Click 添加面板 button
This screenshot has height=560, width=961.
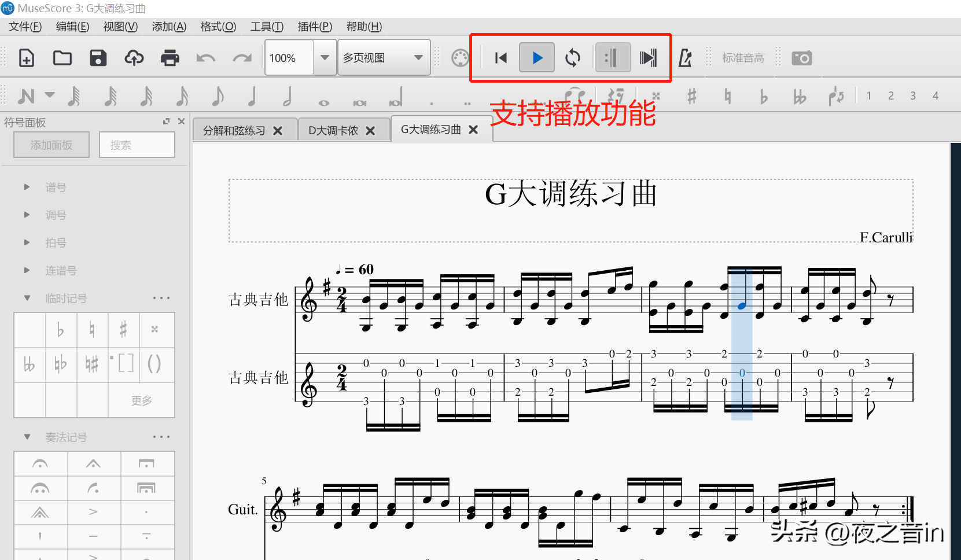pos(51,145)
